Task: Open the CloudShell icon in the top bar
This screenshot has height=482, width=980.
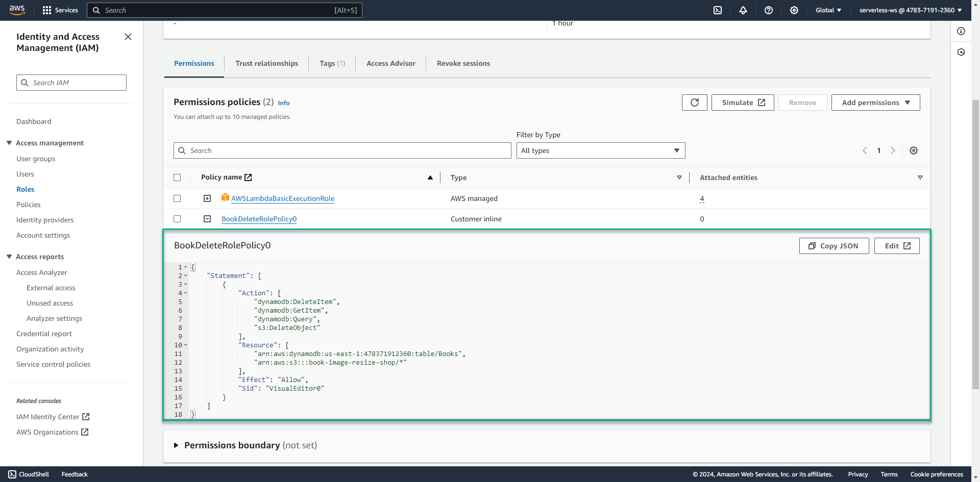Action: pos(718,10)
